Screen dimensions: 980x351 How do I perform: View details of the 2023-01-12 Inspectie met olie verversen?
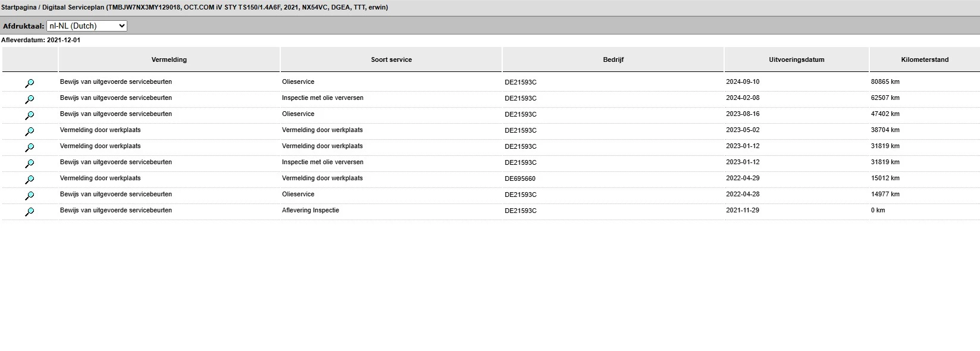click(29, 164)
